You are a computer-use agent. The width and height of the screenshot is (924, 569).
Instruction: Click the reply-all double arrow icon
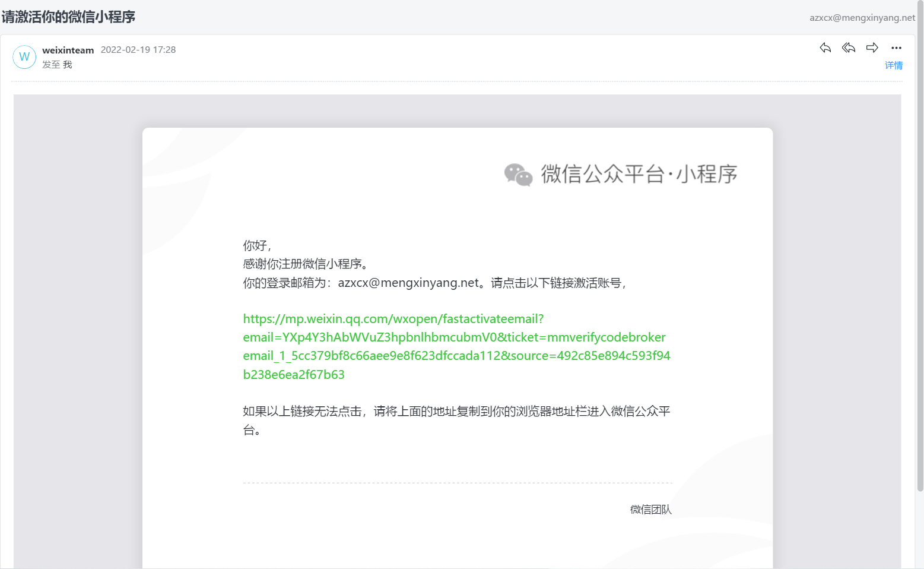tap(849, 48)
